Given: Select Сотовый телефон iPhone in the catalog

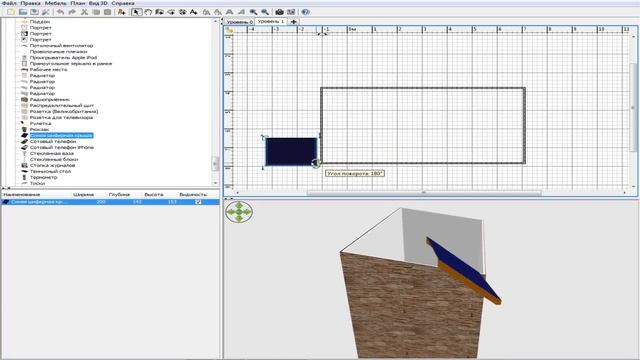Looking at the screenshot, I should [62, 147].
